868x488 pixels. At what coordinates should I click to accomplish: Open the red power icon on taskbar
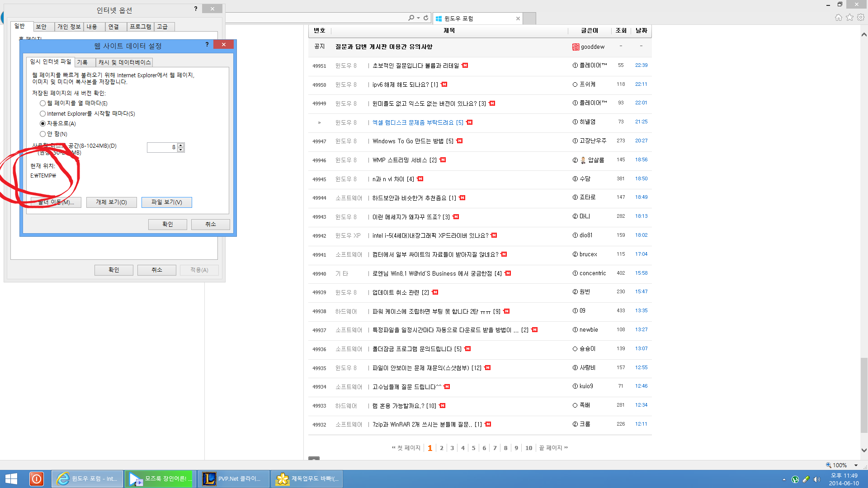click(37, 479)
